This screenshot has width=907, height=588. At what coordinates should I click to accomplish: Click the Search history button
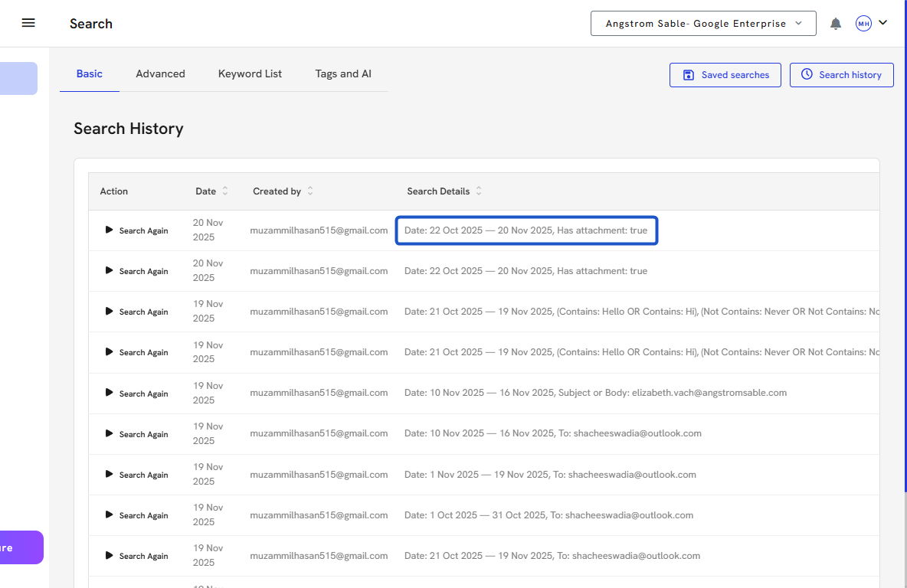841,75
